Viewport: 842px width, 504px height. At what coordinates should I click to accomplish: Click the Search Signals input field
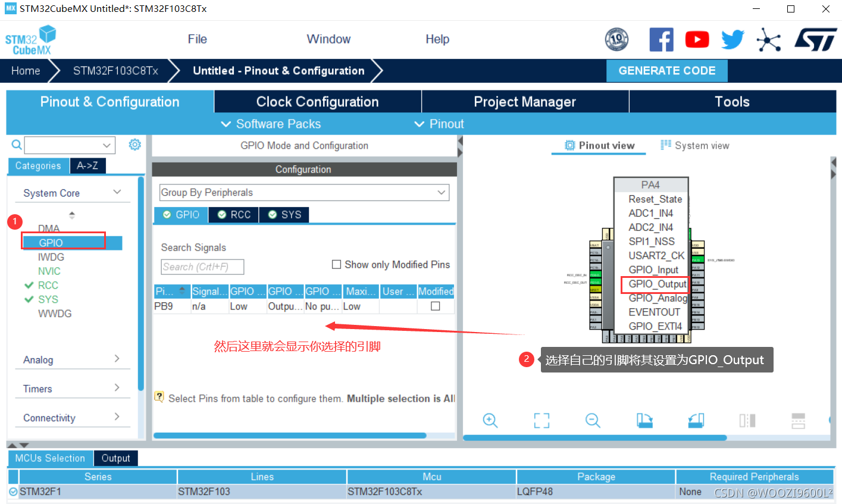click(202, 267)
